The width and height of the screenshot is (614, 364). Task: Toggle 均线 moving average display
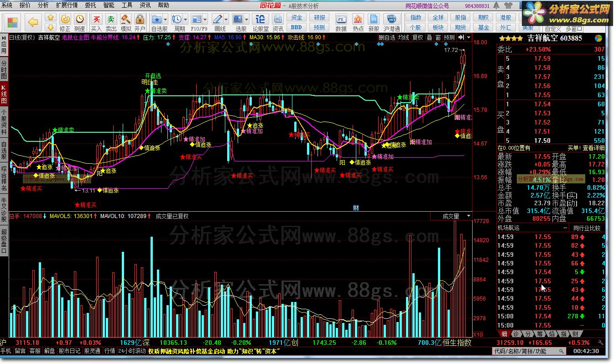click(x=403, y=37)
